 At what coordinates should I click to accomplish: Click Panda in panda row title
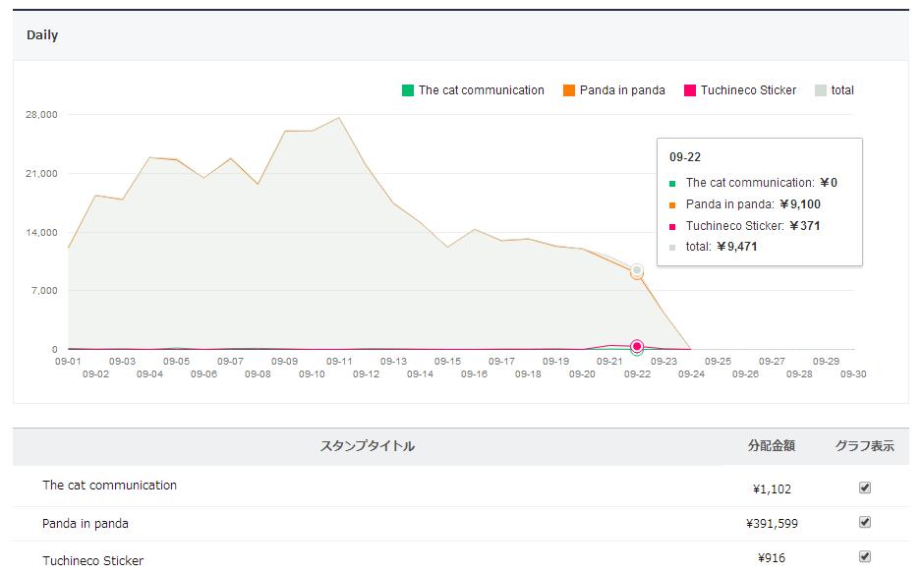pyautogui.click(x=86, y=524)
